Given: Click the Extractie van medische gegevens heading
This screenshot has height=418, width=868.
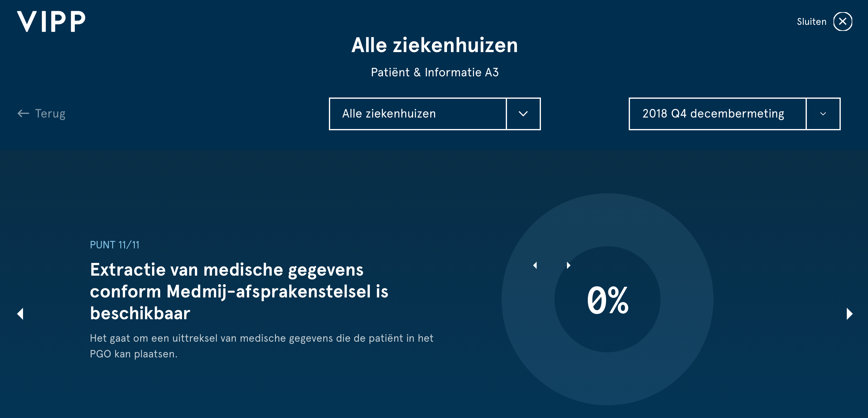Looking at the screenshot, I should click(239, 291).
